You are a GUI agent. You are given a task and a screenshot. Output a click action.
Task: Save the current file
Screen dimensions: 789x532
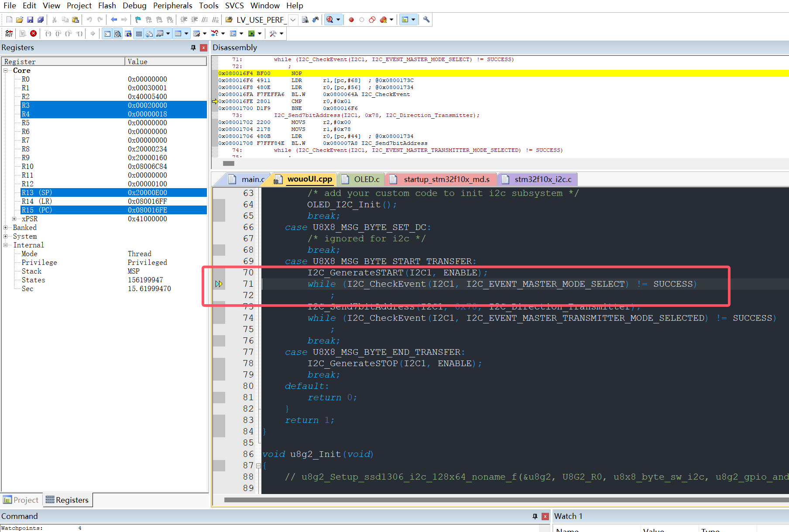point(30,20)
